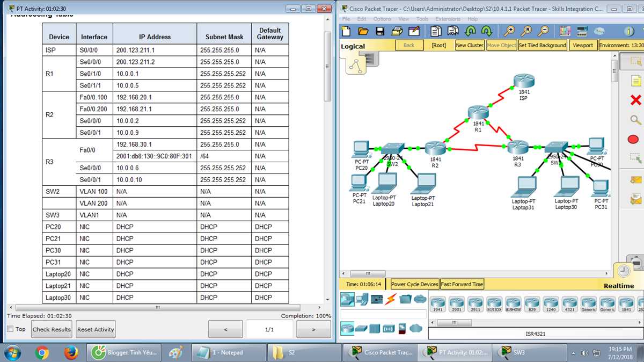Pick the 1941 router from device list
Screen dimensions: 644x362
(438, 305)
